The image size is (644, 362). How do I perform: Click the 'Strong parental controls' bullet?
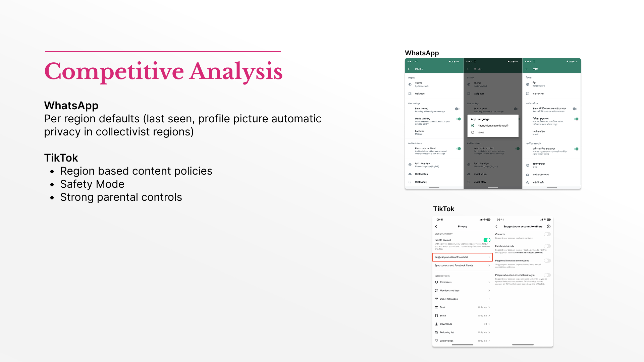(x=121, y=197)
